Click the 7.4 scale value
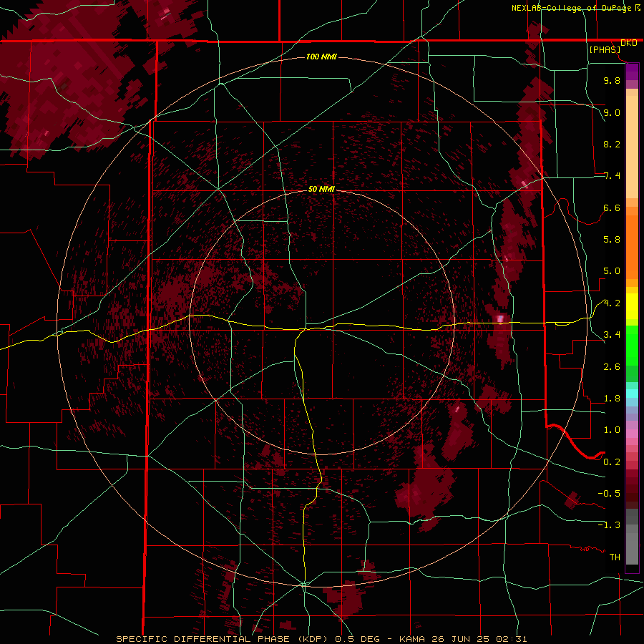 612,176
